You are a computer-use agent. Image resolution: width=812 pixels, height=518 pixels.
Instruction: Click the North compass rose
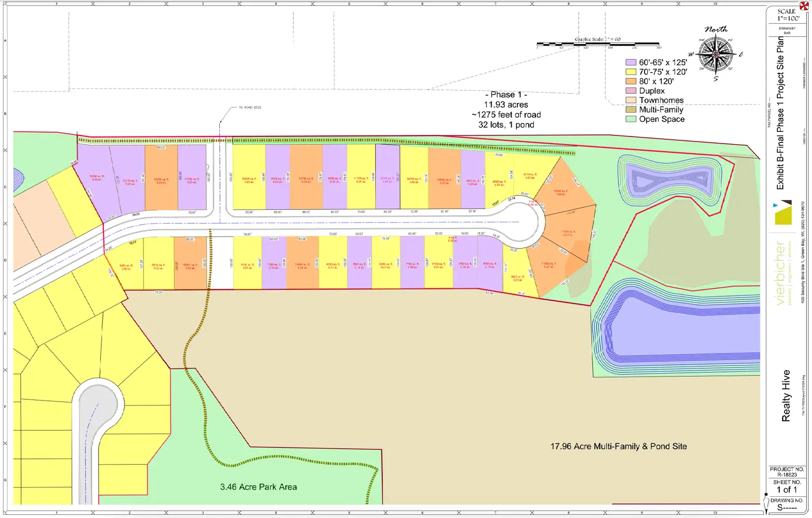[716, 55]
